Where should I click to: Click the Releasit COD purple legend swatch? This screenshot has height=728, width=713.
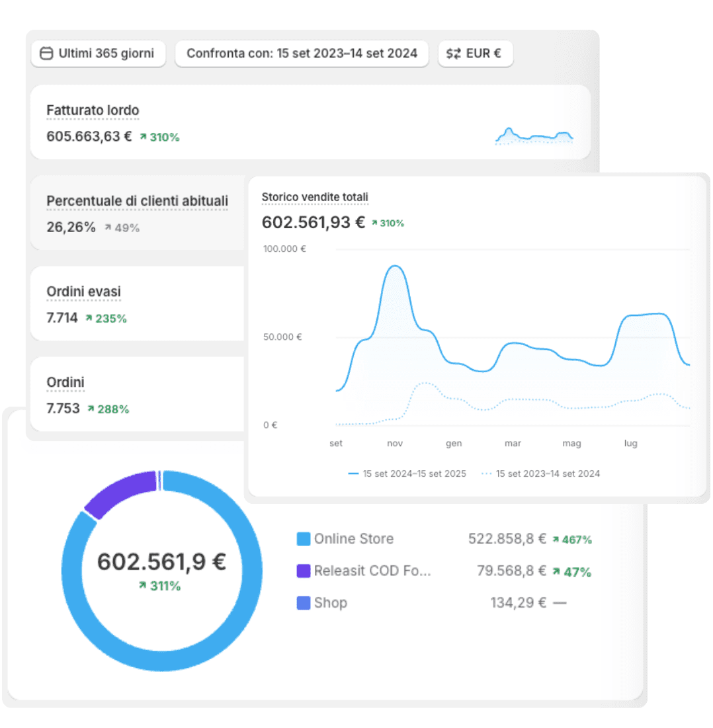[304, 571]
